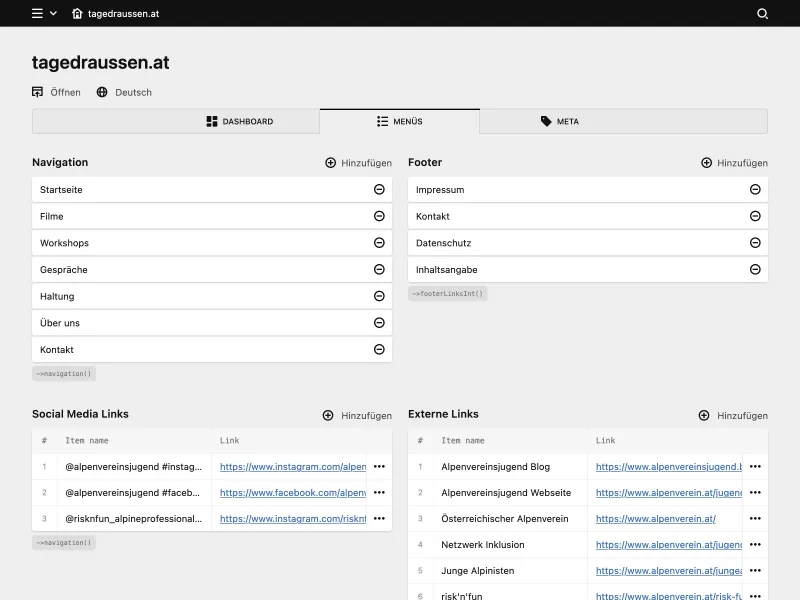
Task: Switch to the Meta tab
Action: 567,121
